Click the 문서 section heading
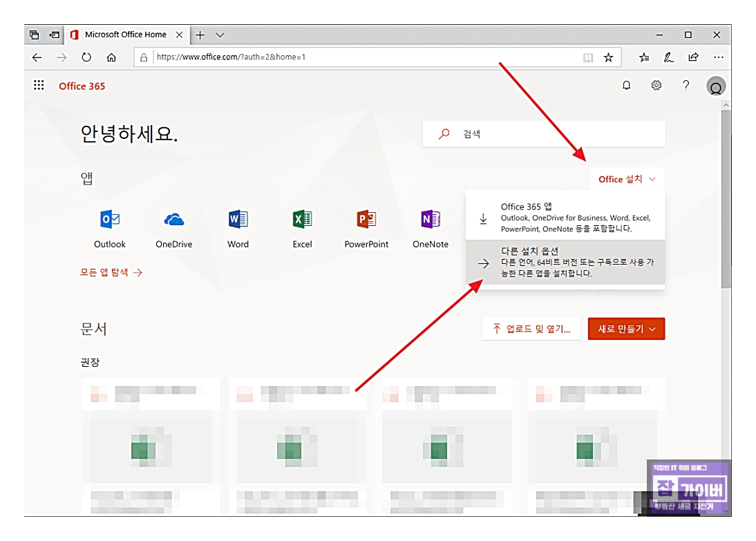Viewport: 756px width, 541px height. pos(93,329)
